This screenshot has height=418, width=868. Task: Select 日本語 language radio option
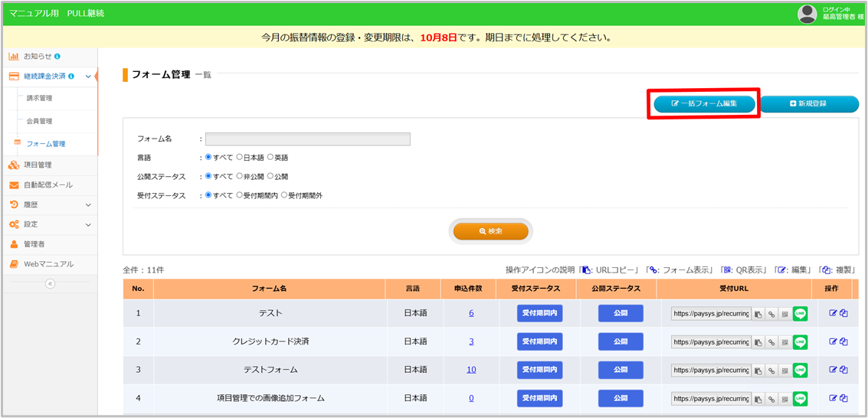(x=240, y=158)
